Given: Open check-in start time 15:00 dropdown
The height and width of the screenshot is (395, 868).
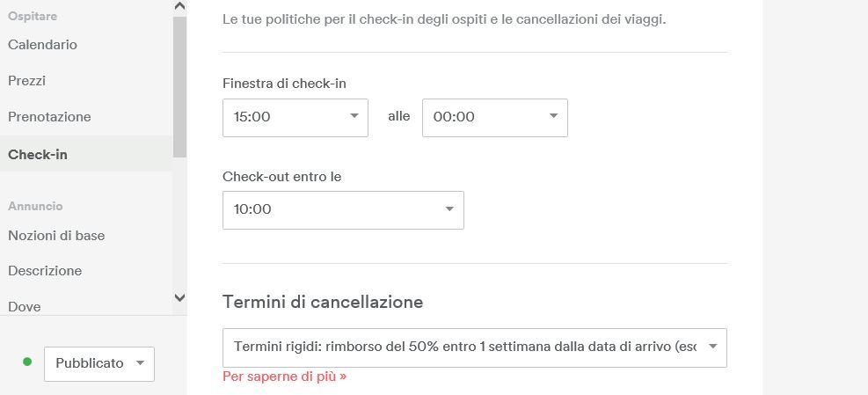Looking at the screenshot, I should point(295,117).
